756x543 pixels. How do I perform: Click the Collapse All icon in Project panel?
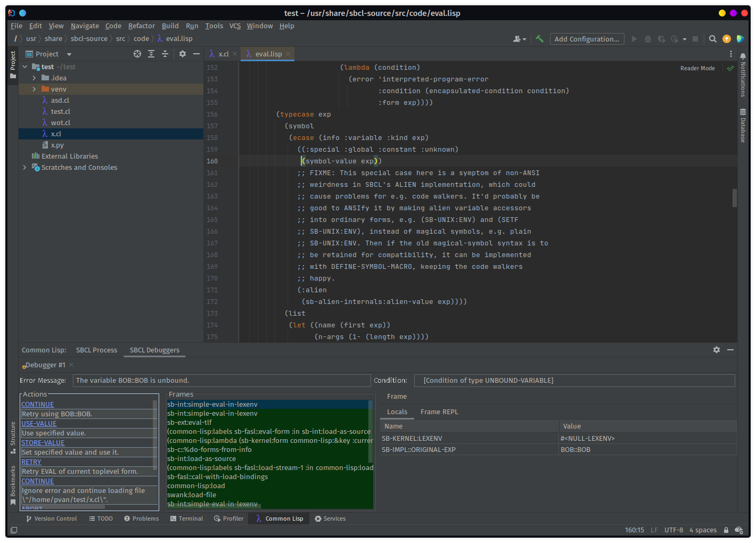(165, 54)
